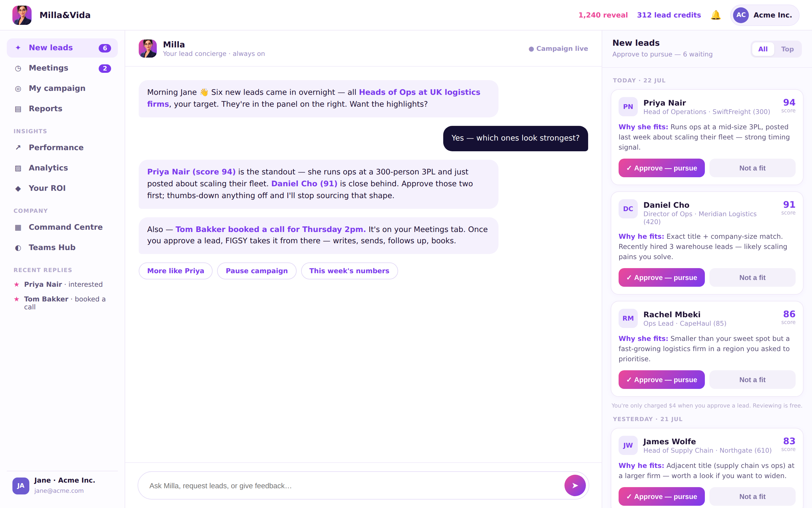Click the Milla&Vida logo avatar
Screen dimensions: 812x508
tap(22, 15)
